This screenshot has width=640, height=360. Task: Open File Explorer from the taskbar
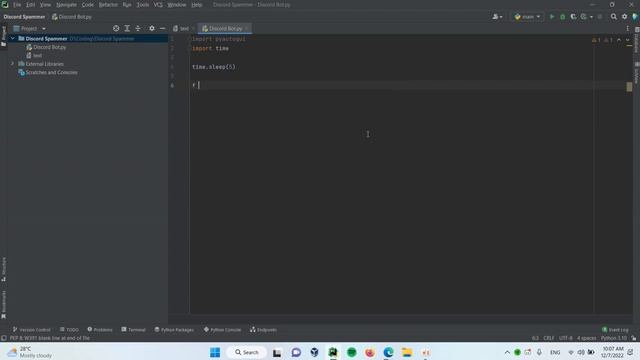click(x=407, y=352)
